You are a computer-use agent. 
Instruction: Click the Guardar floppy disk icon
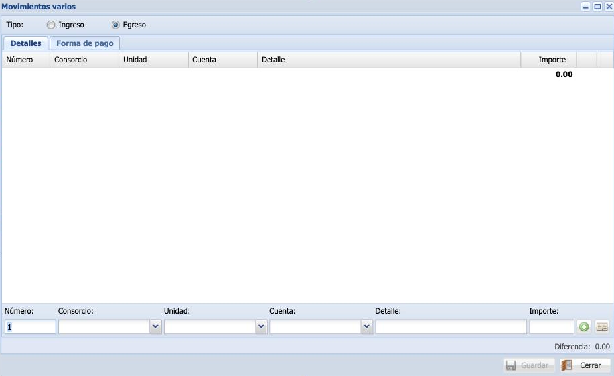[x=511, y=365]
